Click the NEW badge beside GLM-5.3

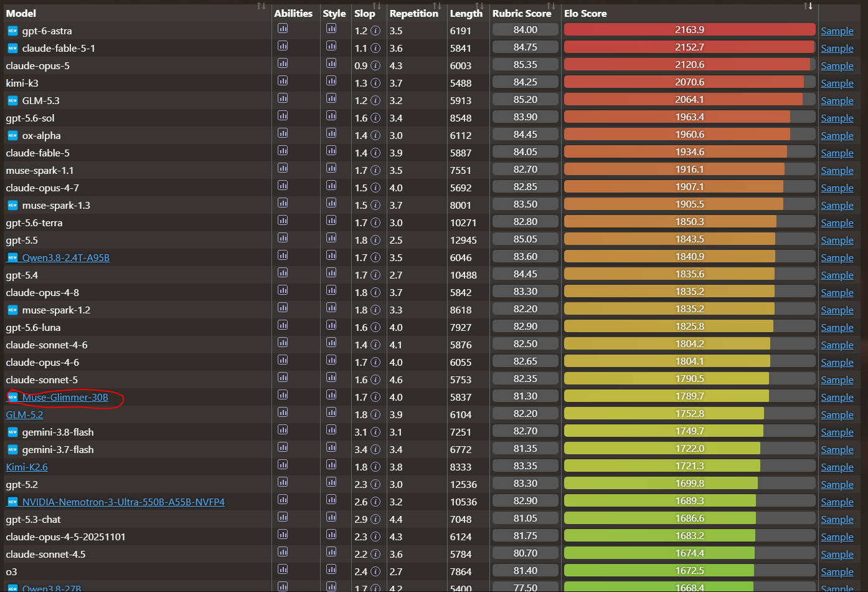[12, 100]
